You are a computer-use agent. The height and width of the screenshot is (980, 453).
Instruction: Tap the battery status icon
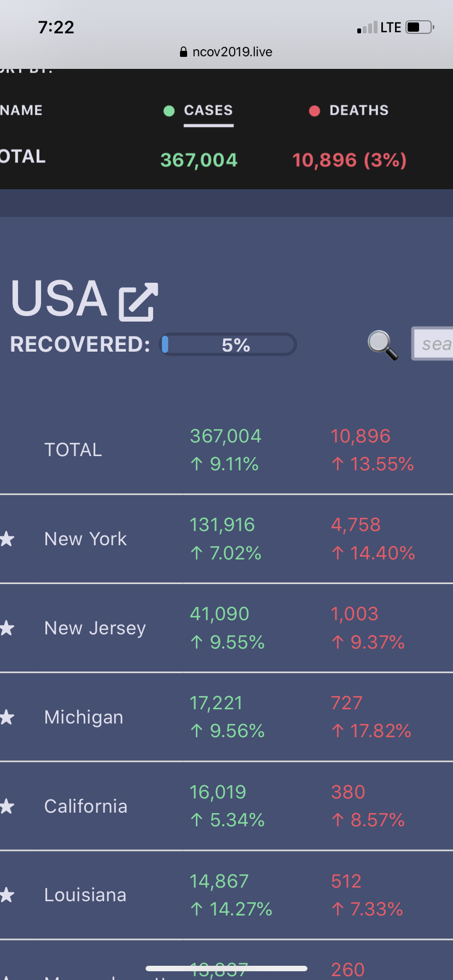click(420, 27)
